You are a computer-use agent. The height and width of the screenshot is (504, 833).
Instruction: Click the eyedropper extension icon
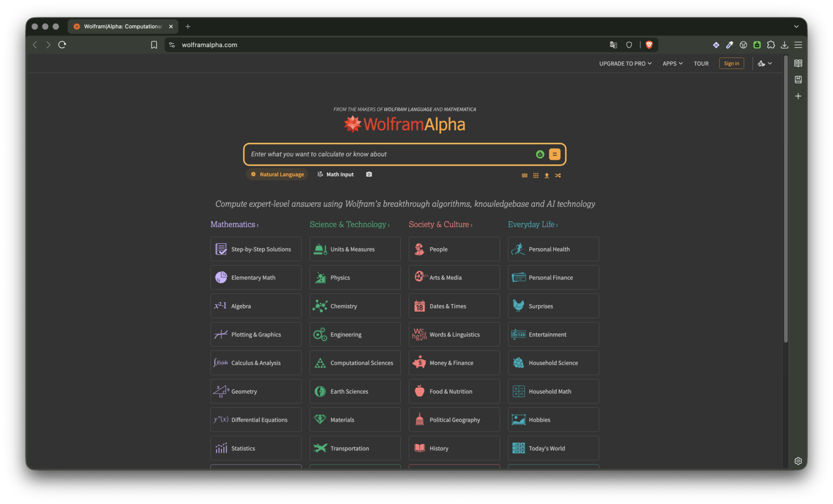730,45
